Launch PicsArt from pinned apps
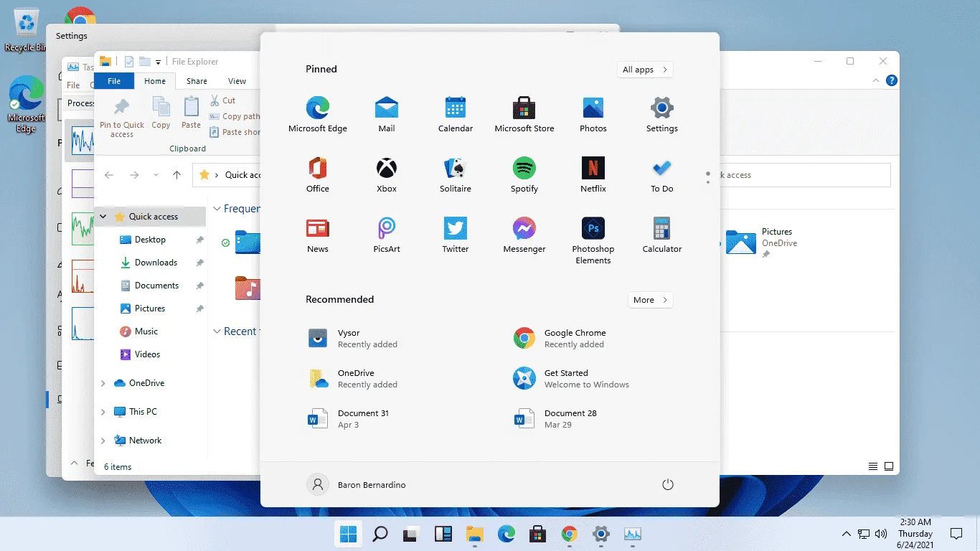Screen dimensions: 980x551 [387, 235]
